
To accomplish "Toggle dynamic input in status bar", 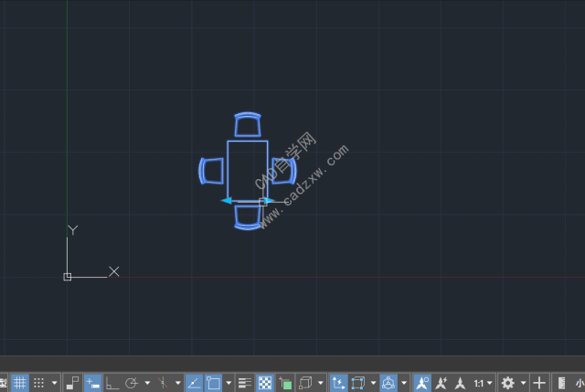I will coord(92,383).
